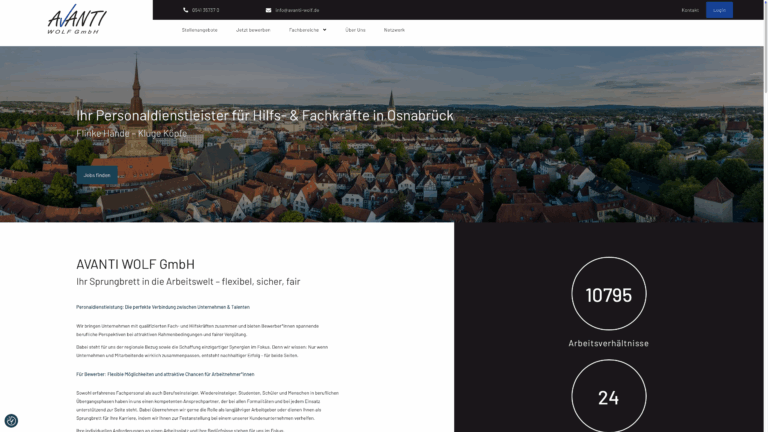
Task: Click the subtitle 'Flinke Hände – Kluge Köpfe'
Action: (x=131, y=133)
